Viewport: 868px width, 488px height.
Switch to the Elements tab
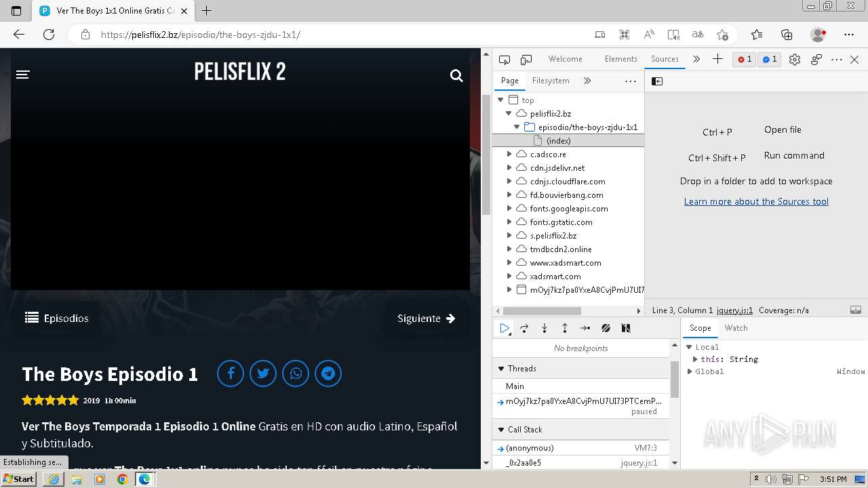point(621,59)
